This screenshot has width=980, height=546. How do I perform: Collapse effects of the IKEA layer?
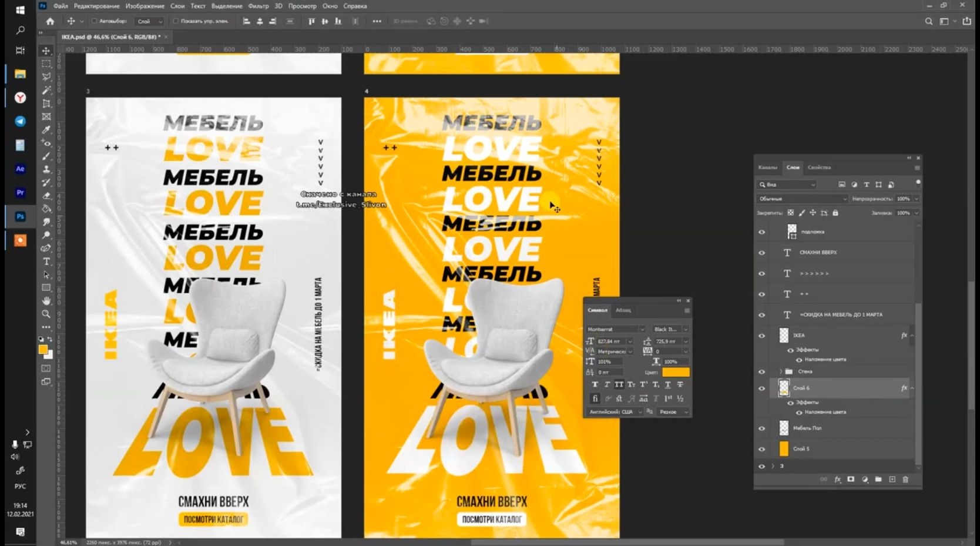click(912, 336)
